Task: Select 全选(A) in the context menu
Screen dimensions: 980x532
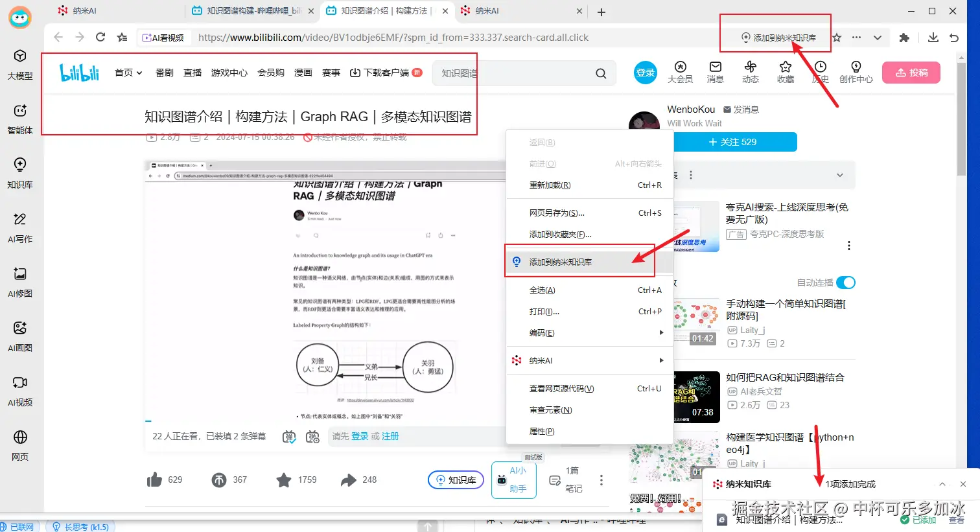Action: tap(590, 290)
